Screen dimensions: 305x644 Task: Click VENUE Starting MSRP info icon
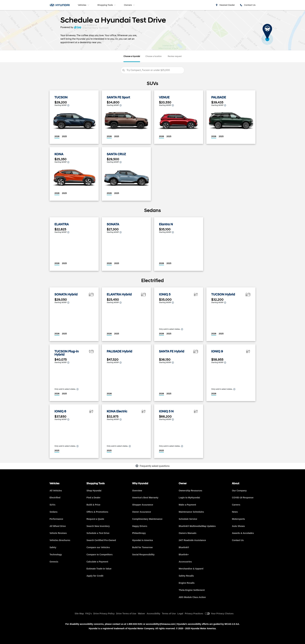click(x=173, y=106)
